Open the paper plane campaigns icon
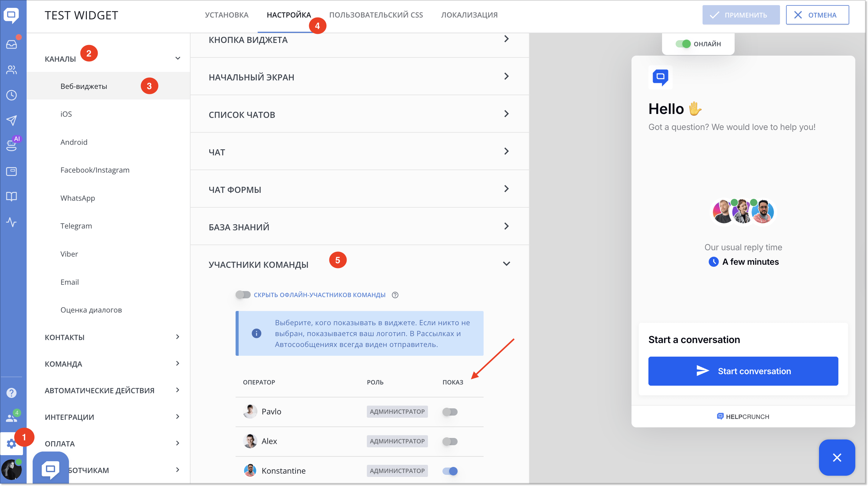Image resolution: width=868 pixels, height=486 pixels. point(11,121)
